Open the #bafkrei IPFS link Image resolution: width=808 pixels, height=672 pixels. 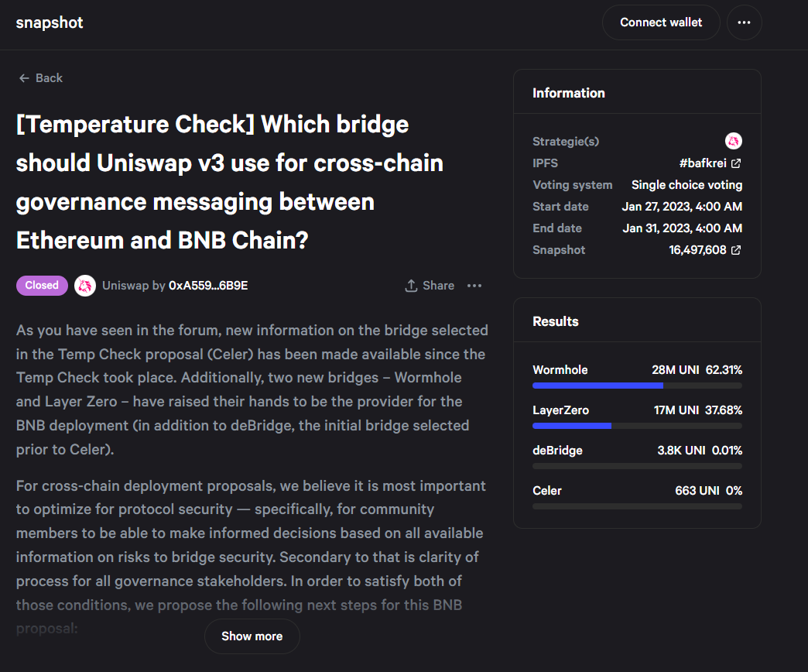(x=705, y=163)
